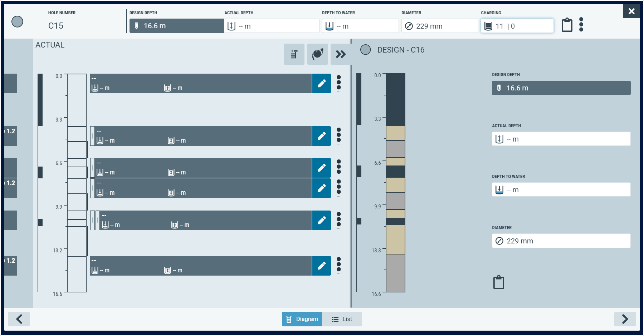This screenshot has height=336, width=644.
Task: Edit the topmost charging interval with the pencil
Action: 321,83
